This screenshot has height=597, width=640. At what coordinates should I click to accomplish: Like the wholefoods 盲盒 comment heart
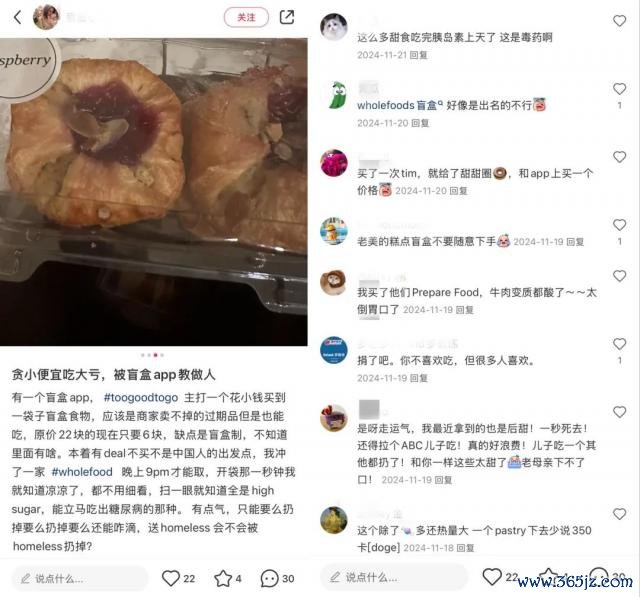pyautogui.click(x=619, y=89)
